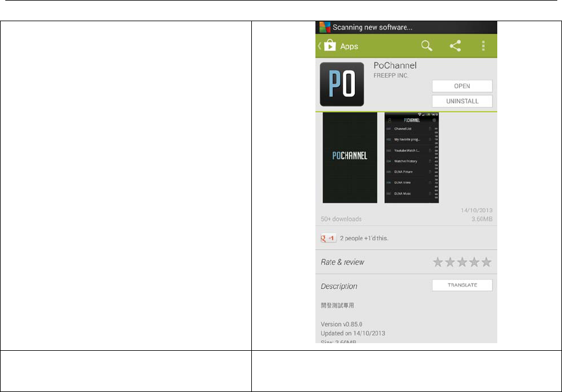Rate one star in Rate & review

438,262
